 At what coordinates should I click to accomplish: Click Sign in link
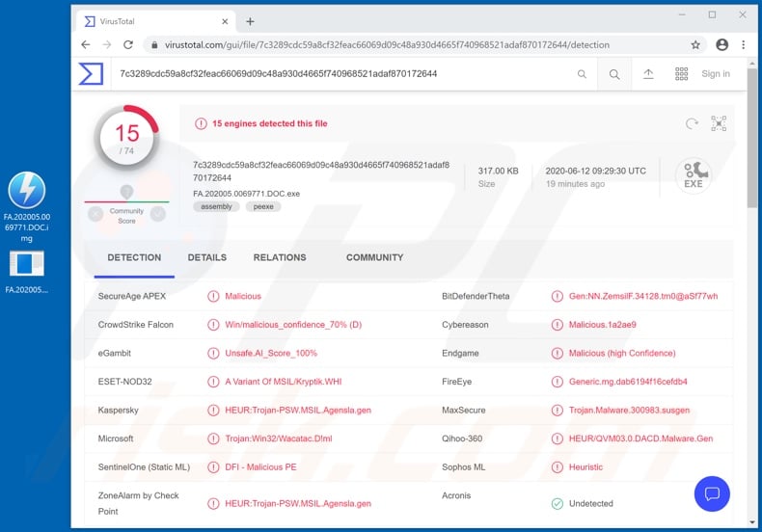tap(716, 74)
